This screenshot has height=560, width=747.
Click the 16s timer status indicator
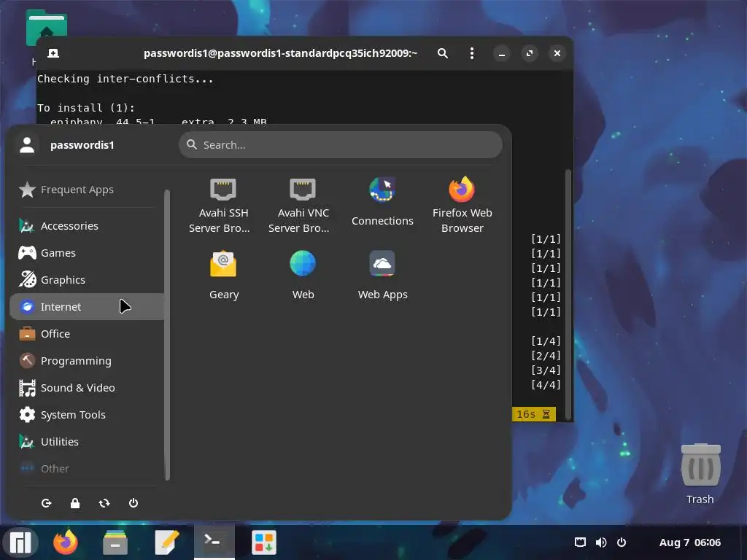(x=533, y=414)
